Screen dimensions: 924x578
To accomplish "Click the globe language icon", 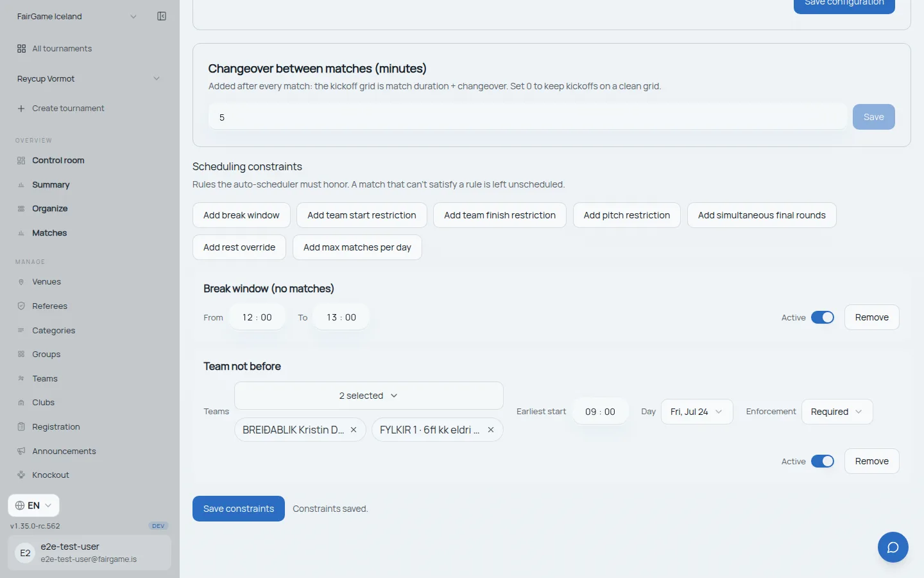I will tap(20, 505).
